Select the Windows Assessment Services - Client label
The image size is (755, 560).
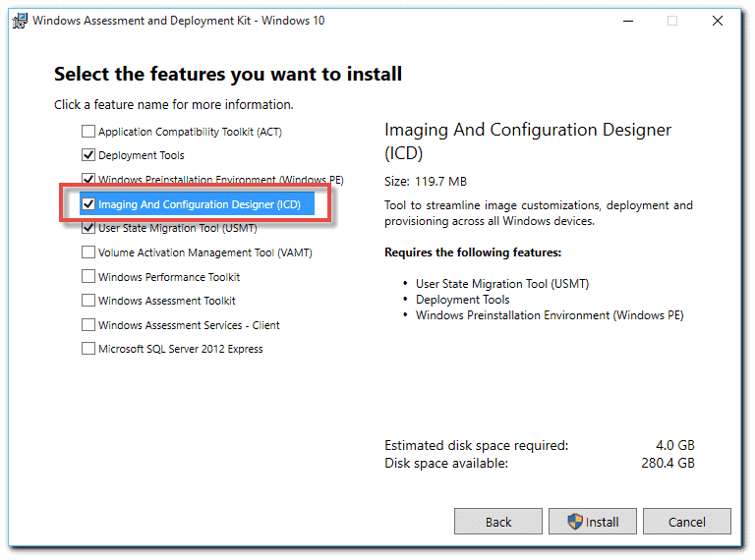[x=189, y=325]
